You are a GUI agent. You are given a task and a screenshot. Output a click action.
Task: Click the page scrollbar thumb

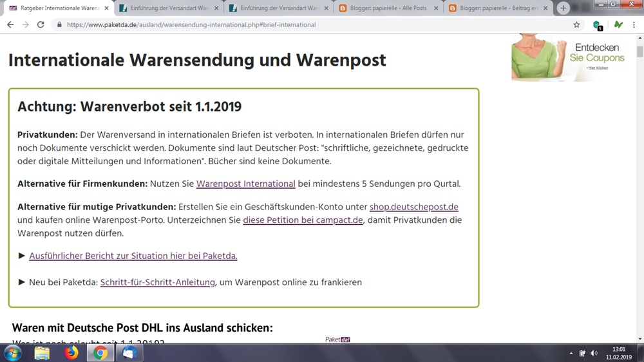(x=639, y=52)
